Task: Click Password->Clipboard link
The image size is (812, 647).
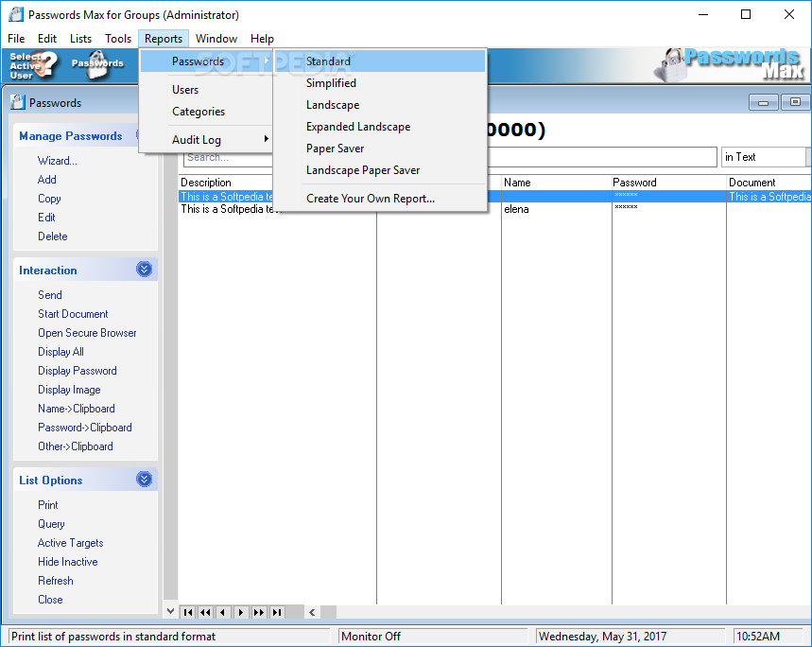Action: click(85, 428)
